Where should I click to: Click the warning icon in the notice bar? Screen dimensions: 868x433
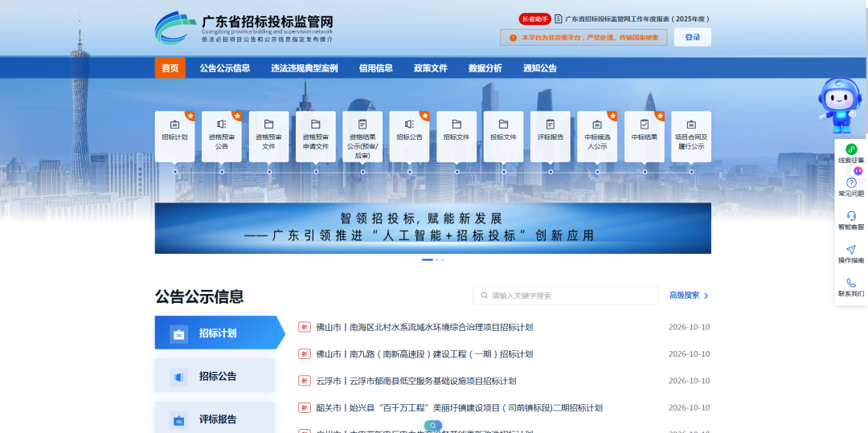pos(513,38)
